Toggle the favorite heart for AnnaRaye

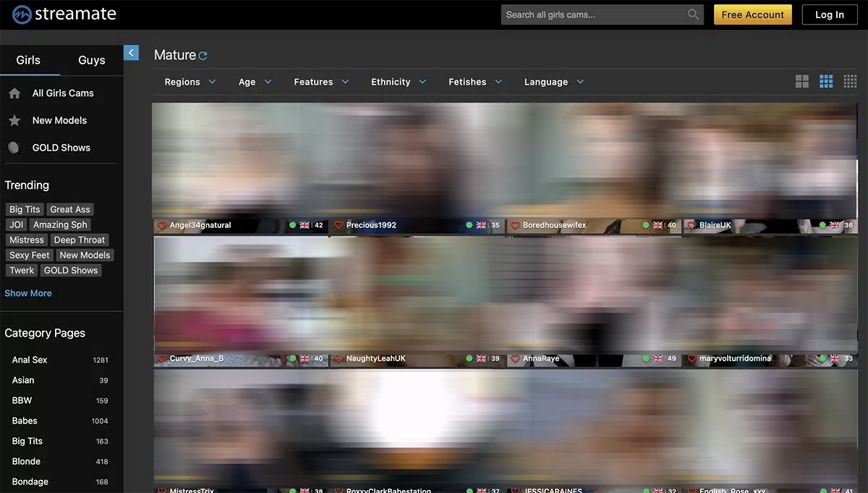pyautogui.click(x=515, y=359)
